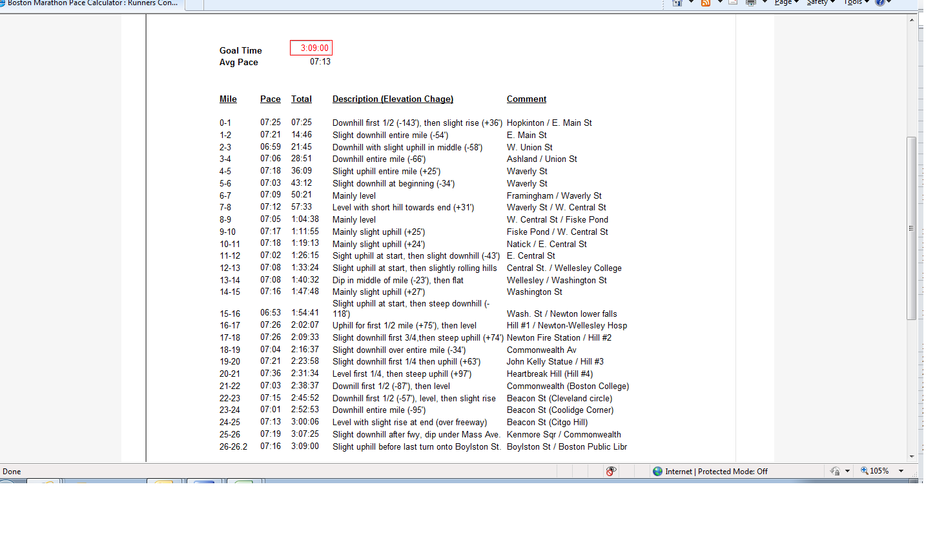Click 'Internet | Protected Mode: Off' status text
The image size is (935, 560).
click(x=716, y=472)
